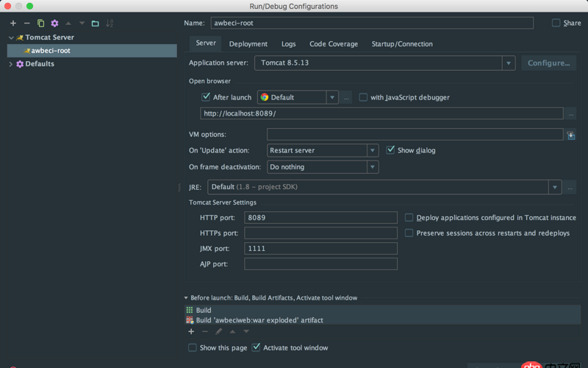Open the browser Default dropdown
588x368 pixels.
332,98
